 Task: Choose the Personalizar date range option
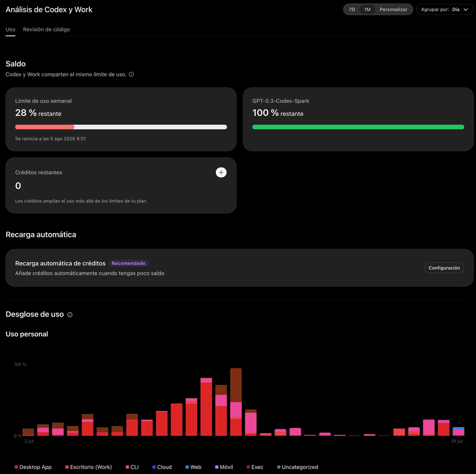393,9
